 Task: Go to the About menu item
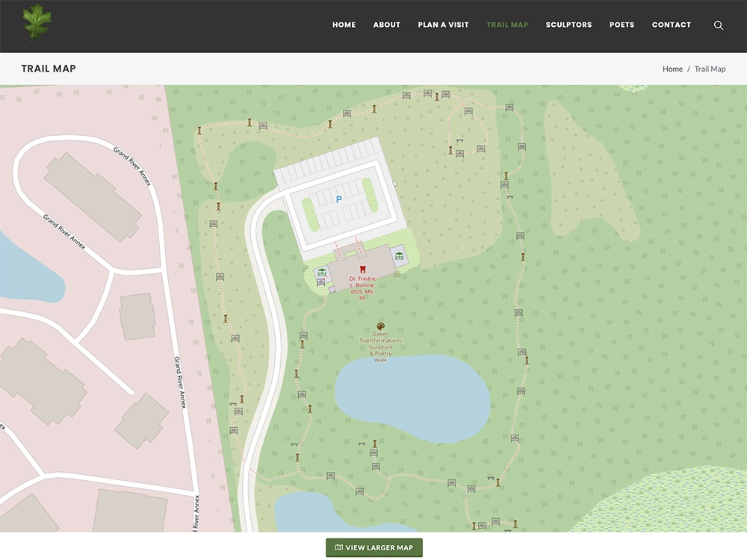click(x=387, y=25)
